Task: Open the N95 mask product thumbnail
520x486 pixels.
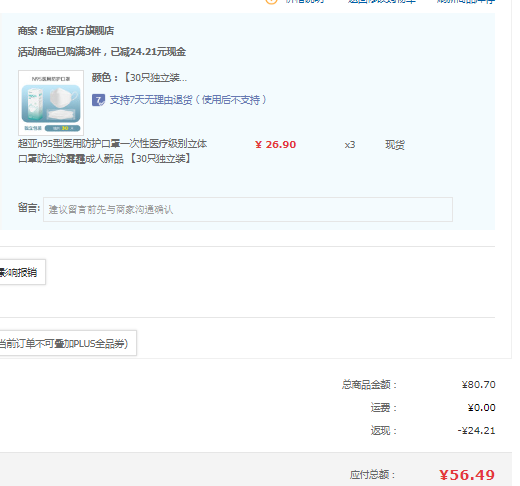Action: tap(51, 103)
